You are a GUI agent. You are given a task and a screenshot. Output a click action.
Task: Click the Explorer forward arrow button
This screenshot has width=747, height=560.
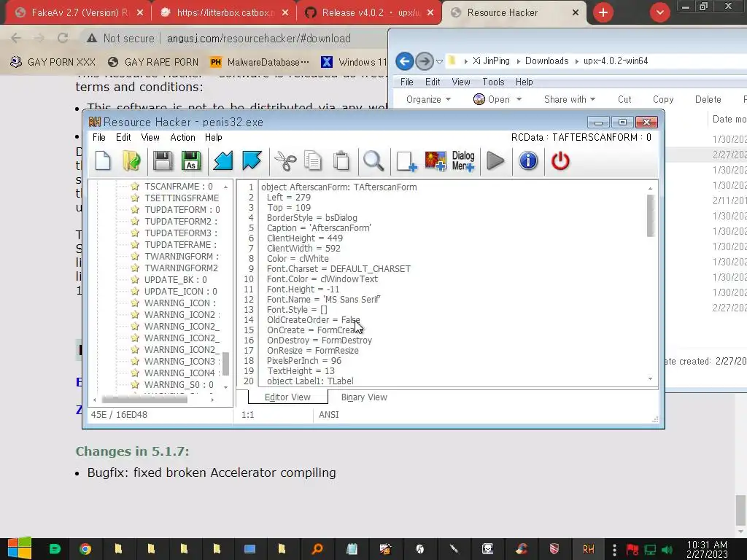point(424,61)
